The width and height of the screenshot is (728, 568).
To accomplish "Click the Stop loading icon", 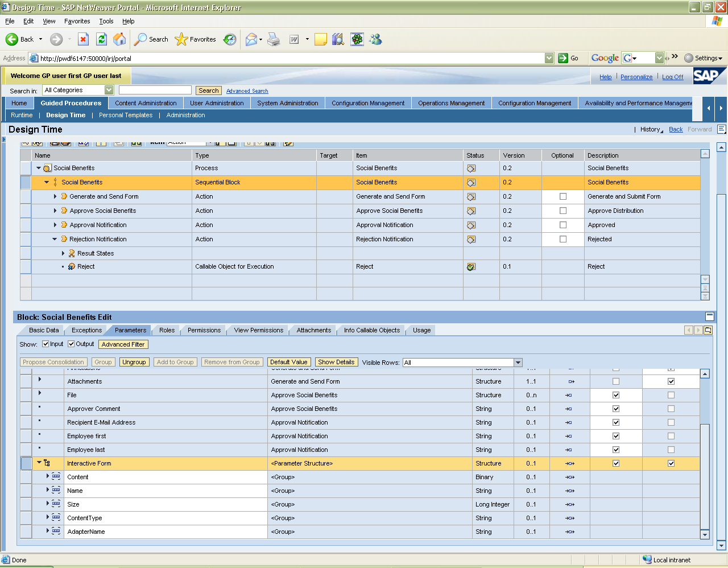I will [83, 39].
